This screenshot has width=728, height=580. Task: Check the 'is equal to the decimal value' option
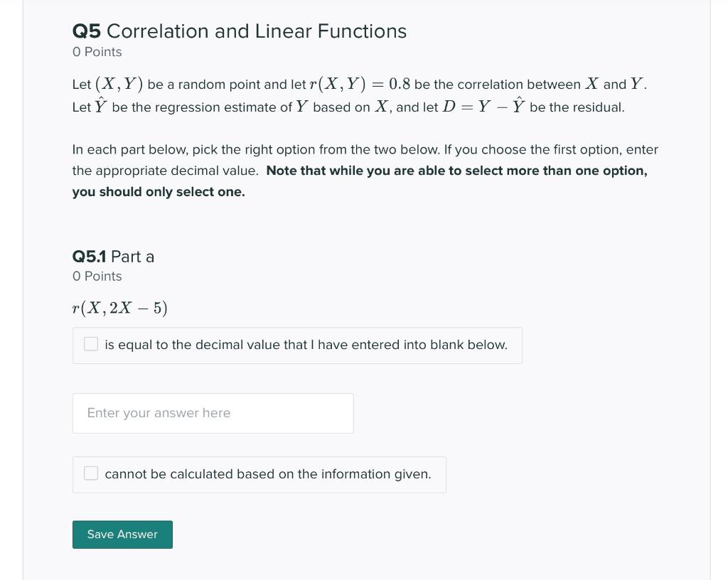[91, 344]
